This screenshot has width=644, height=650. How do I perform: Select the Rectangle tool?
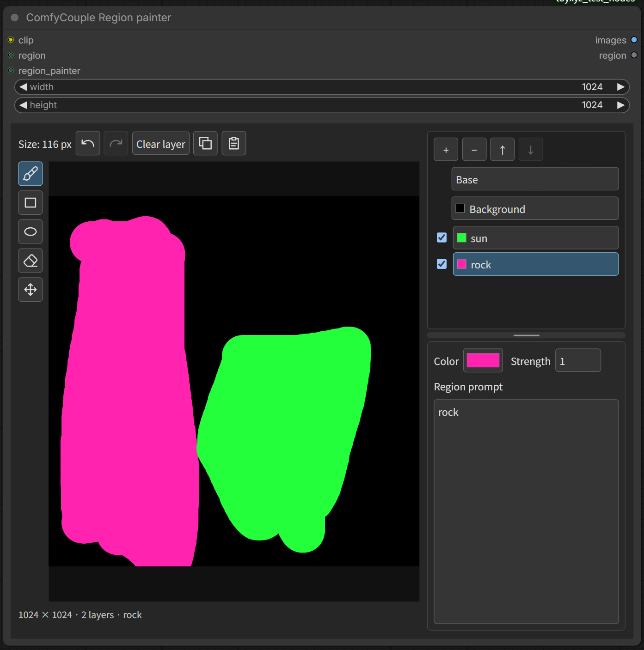tap(31, 203)
